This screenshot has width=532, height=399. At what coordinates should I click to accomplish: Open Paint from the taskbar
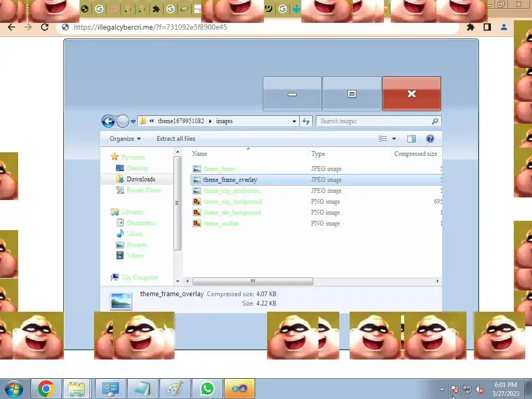pos(175,389)
